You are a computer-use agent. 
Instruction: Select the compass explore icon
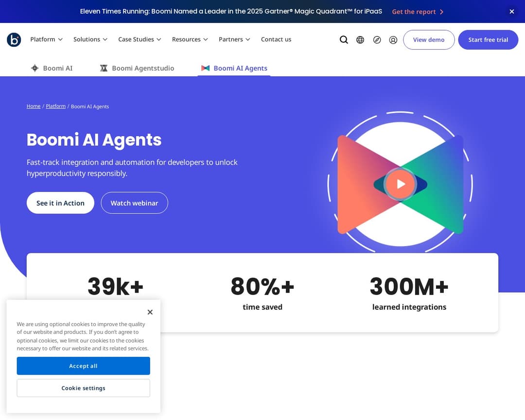point(377,39)
